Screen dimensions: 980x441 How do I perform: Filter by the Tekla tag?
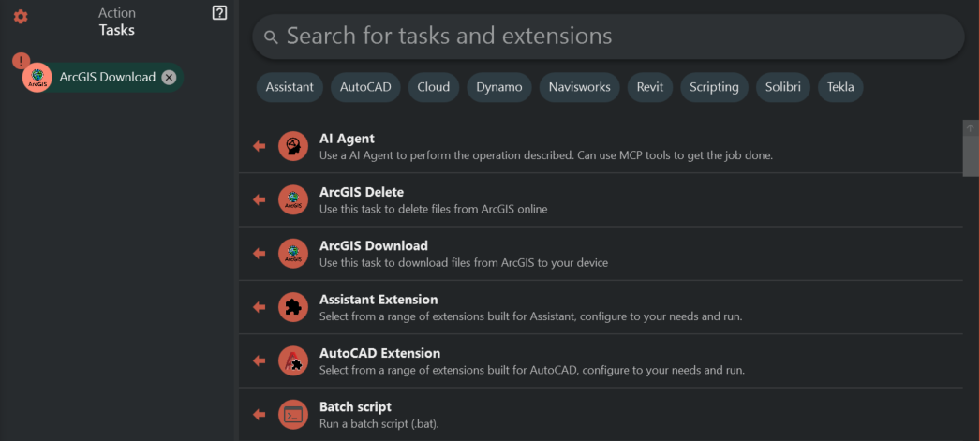(x=840, y=87)
